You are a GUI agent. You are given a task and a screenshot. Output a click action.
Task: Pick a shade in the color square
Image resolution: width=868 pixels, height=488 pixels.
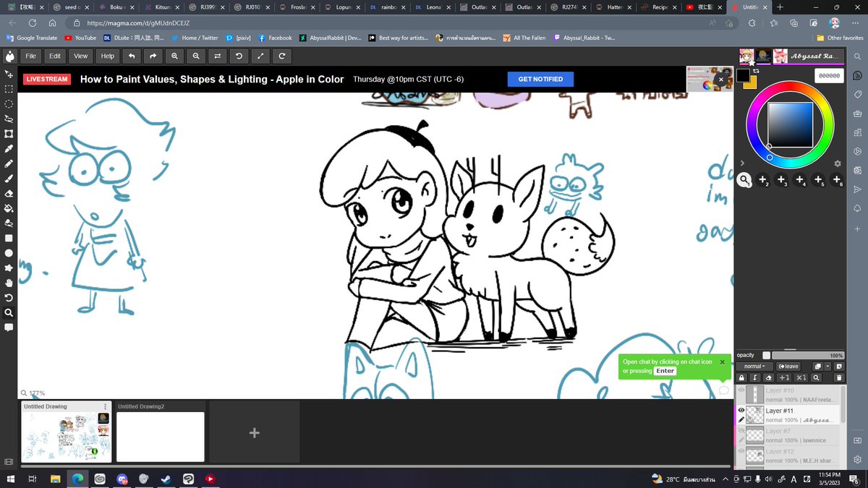coord(790,124)
